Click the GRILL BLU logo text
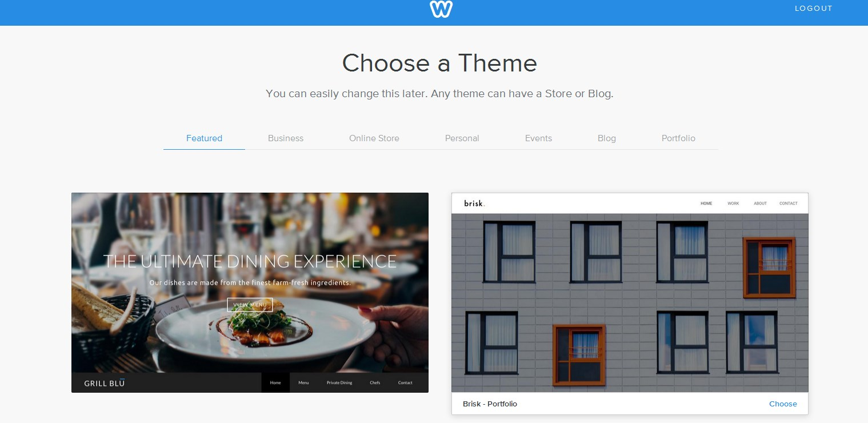The image size is (868, 423). click(104, 383)
